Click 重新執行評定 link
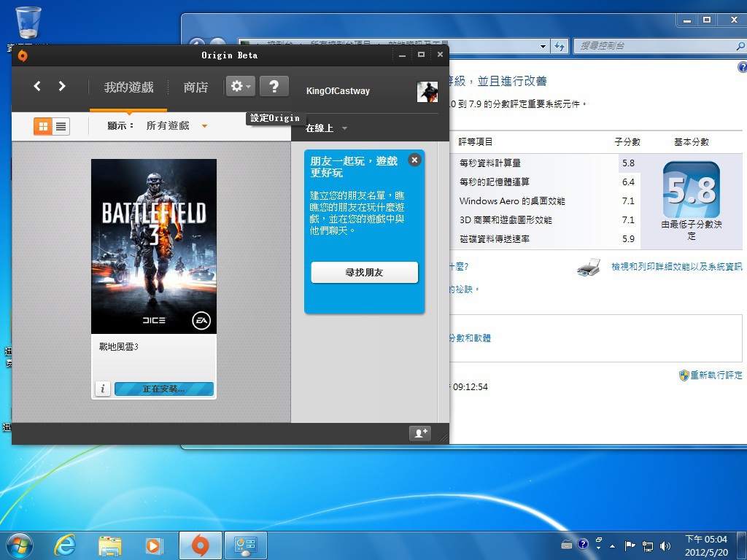This screenshot has width=747, height=560. point(716,376)
